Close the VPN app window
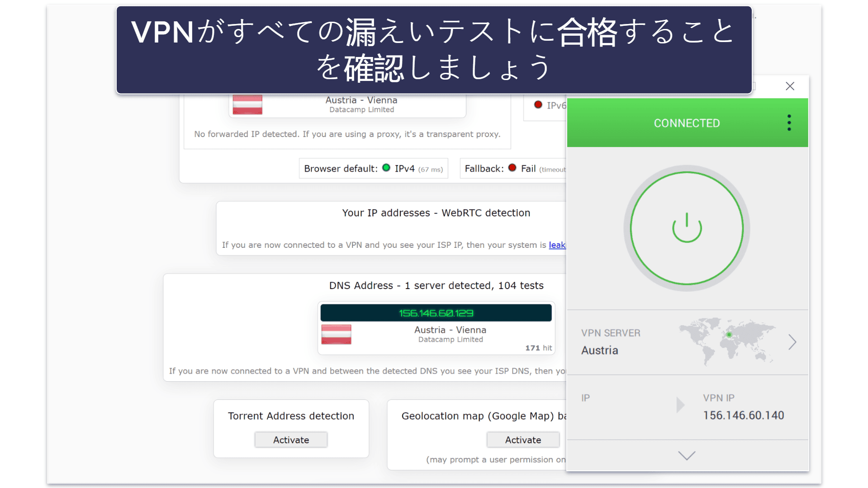The height and width of the screenshot is (488, 868). (x=790, y=86)
